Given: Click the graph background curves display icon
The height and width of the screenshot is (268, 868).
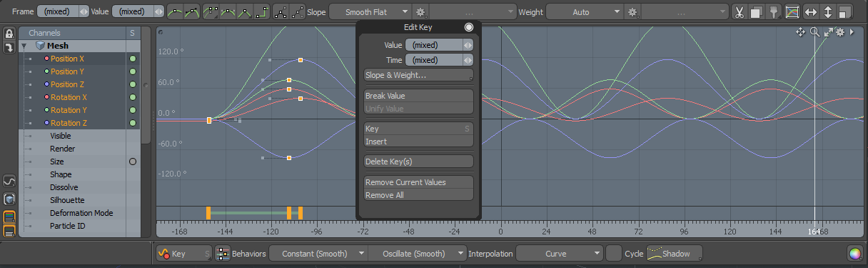Looking at the screenshot, I should 792,12.
